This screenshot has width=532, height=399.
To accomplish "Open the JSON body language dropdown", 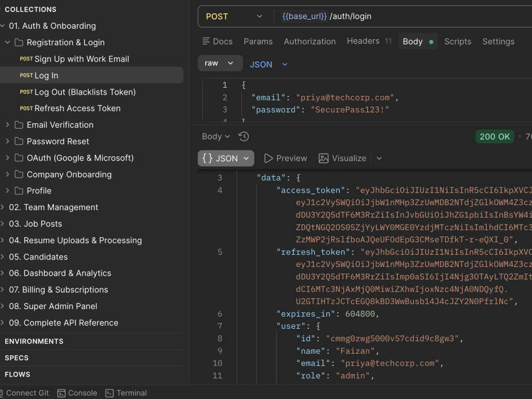I will (x=269, y=64).
